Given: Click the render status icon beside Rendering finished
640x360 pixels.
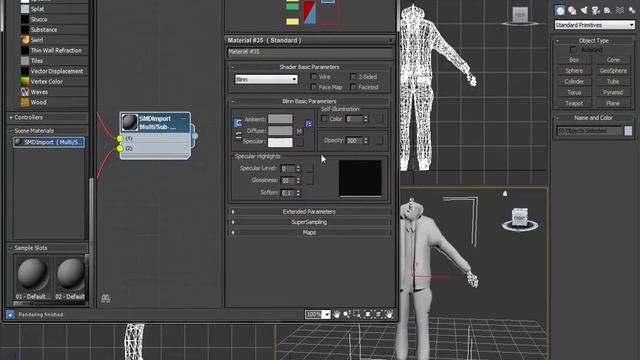Looking at the screenshot, I should (x=10, y=314).
